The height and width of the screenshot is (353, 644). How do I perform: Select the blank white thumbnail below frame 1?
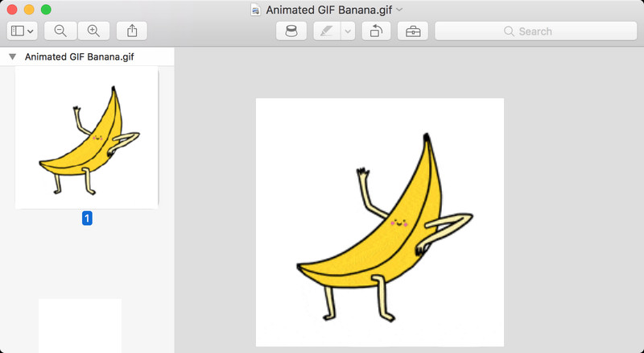[x=80, y=326]
